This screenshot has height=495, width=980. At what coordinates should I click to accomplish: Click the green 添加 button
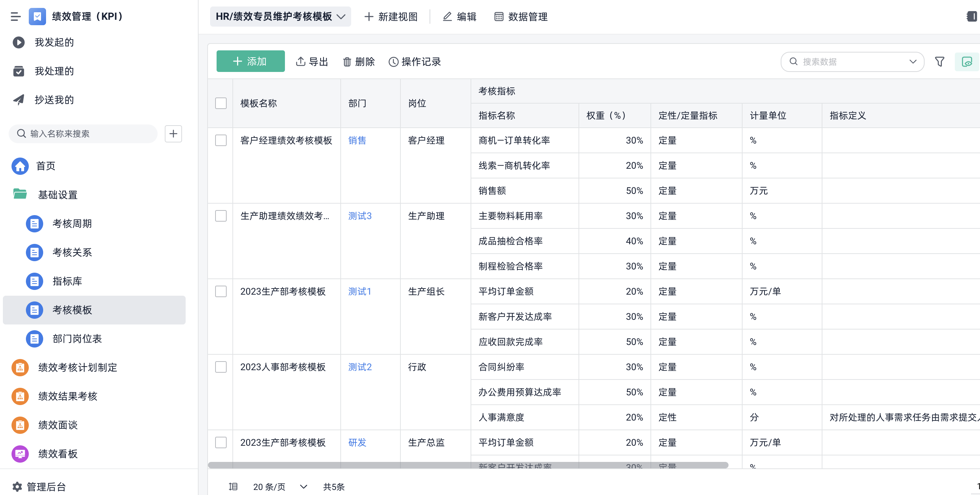click(250, 61)
